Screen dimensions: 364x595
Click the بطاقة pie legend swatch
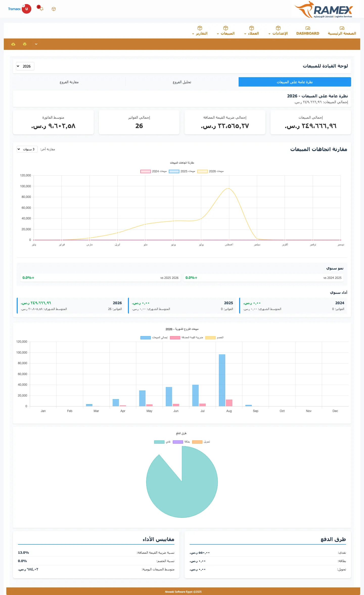pos(178,442)
